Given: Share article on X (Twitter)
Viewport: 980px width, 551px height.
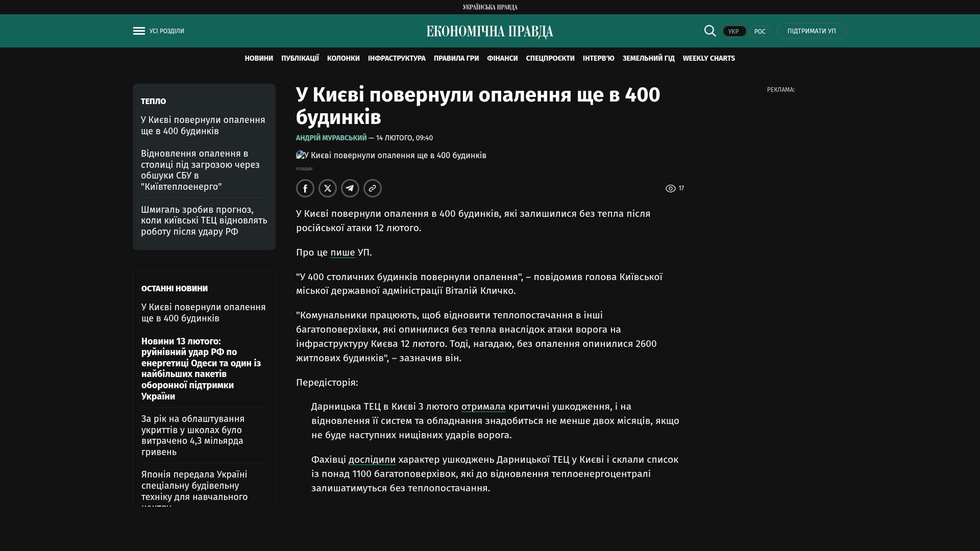Looking at the screenshot, I should pyautogui.click(x=328, y=188).
